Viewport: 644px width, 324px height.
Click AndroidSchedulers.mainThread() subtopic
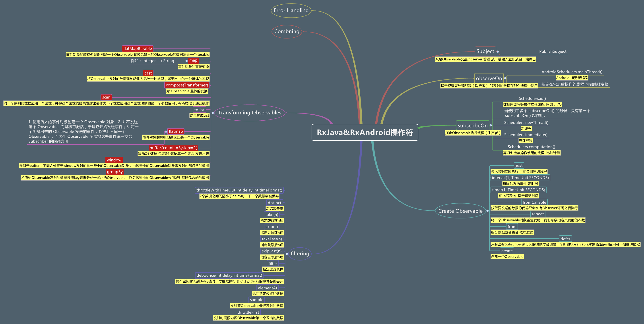tap(572, 72)
